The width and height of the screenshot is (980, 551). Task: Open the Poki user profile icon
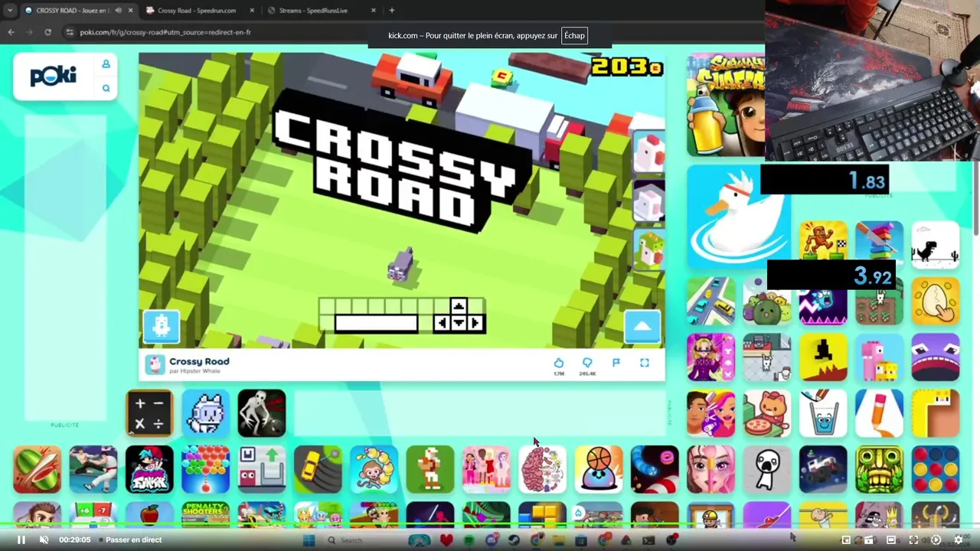[106, 64]
